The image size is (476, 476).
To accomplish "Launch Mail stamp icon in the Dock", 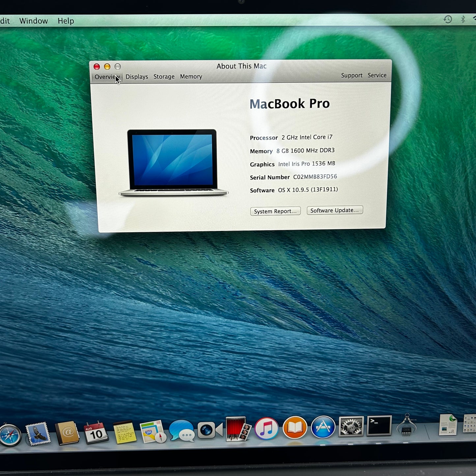I will 39,434.
